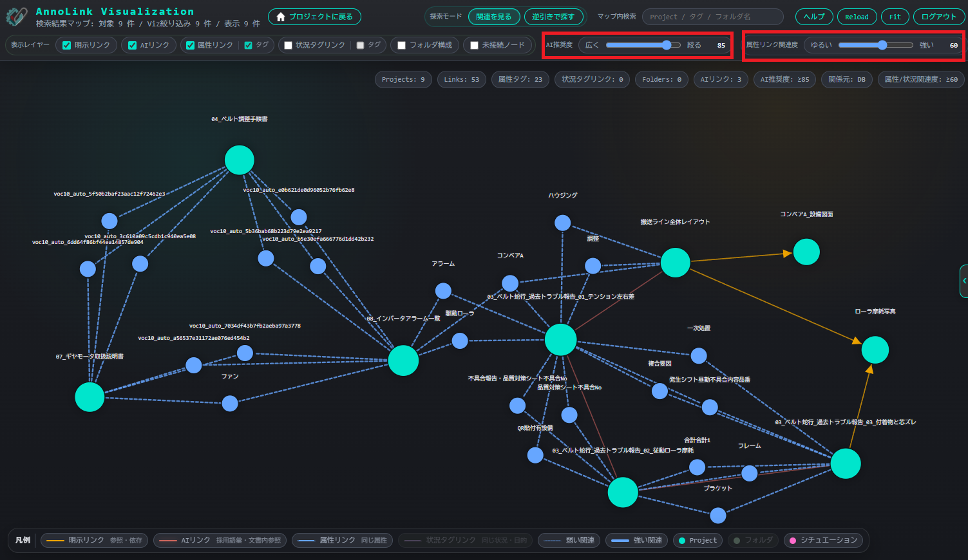The width and height of the screenshot is (968, 560).
Task: Open the ヘルプ button
Action: [x=814, y=17]
